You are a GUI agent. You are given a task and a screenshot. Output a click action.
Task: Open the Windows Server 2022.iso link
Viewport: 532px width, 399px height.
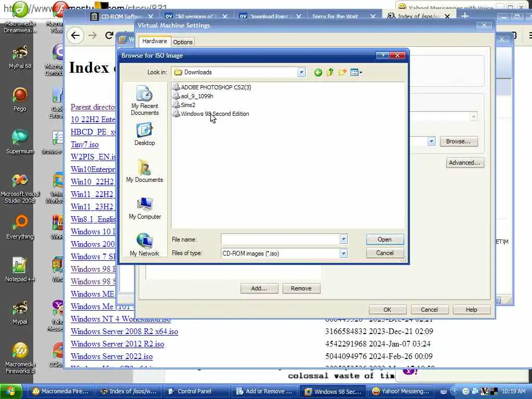click(x=111, y=356)
